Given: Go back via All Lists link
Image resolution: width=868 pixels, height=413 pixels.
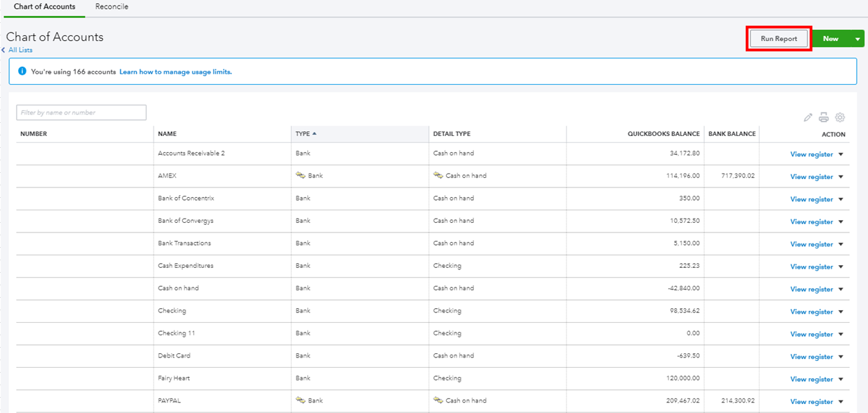Looking at the screenshot, I should [20, 50].
